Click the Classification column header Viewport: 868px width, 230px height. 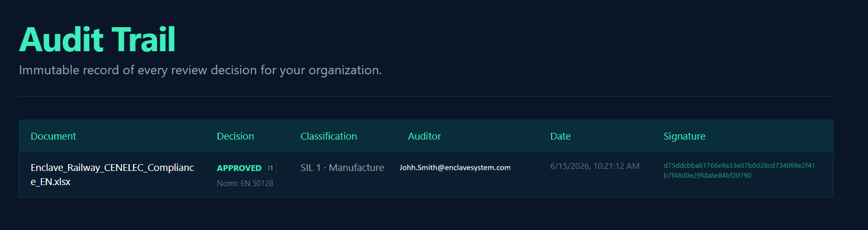tap(328, 136)
